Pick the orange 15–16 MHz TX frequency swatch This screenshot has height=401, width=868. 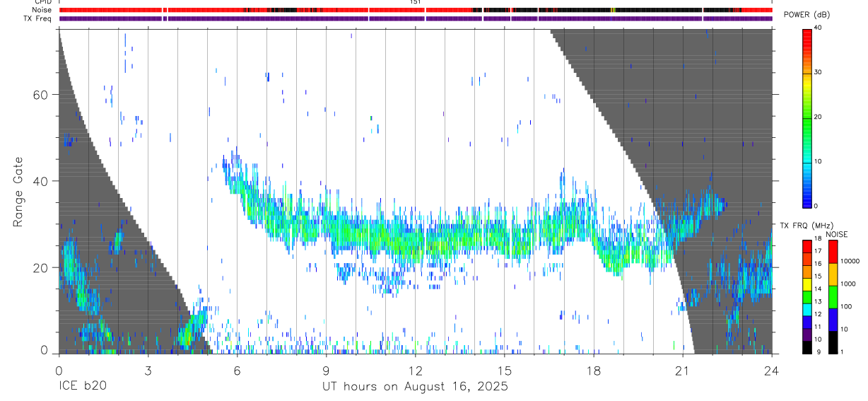pyautogui.click(x=807, y=272)
